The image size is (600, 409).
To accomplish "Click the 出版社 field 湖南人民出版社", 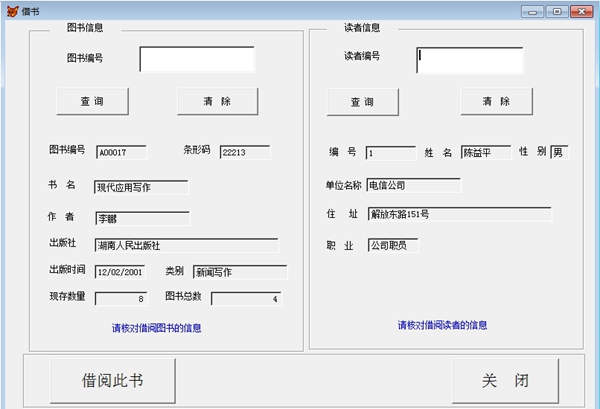I will coord(186,245).
